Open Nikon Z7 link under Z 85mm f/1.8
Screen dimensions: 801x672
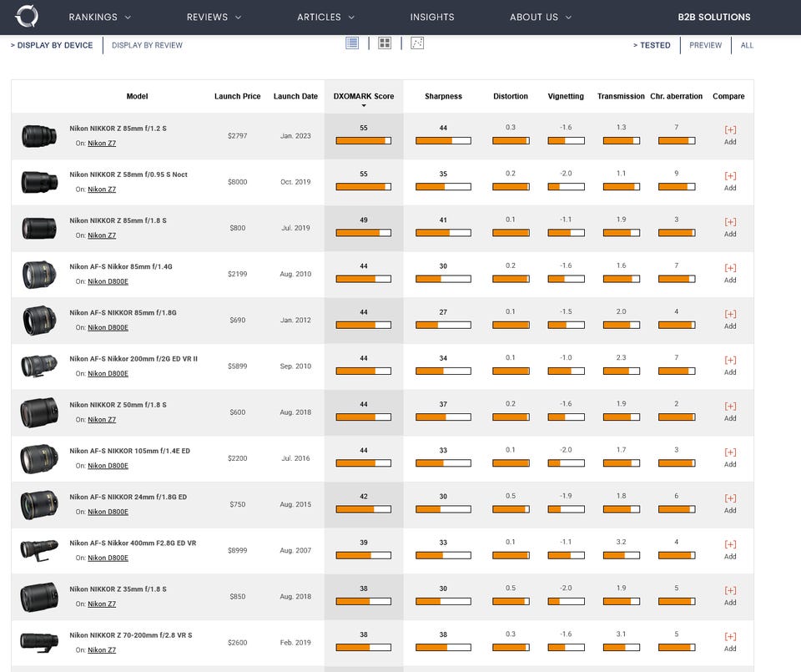pos(102,235)
